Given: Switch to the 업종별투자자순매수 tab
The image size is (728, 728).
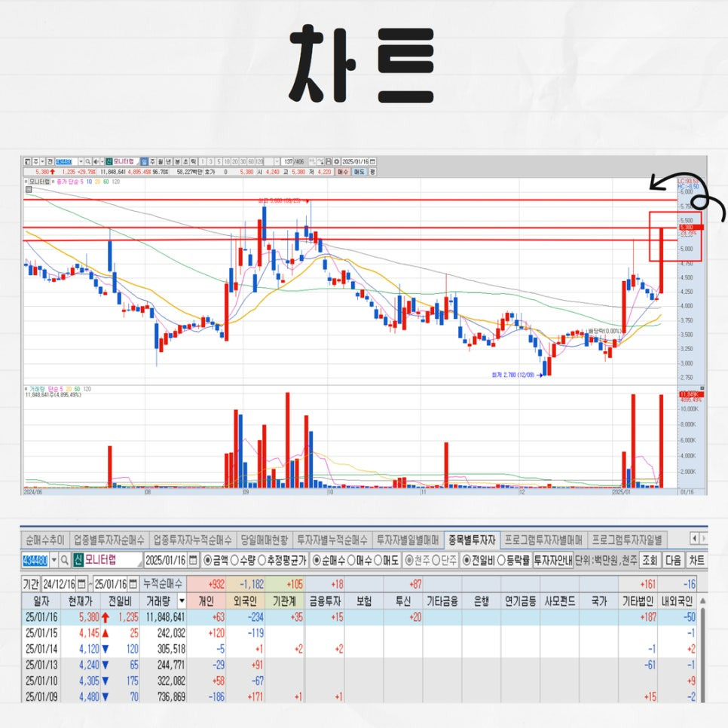Looking at the screenshot, I should pyautogui.click(x=109, y=540).
